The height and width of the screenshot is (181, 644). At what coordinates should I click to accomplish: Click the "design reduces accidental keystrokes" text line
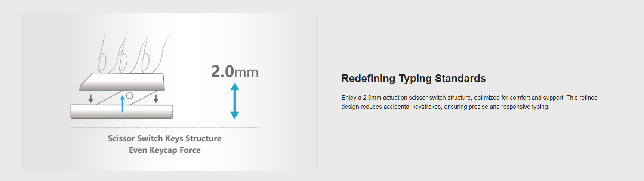click(445, 107)
